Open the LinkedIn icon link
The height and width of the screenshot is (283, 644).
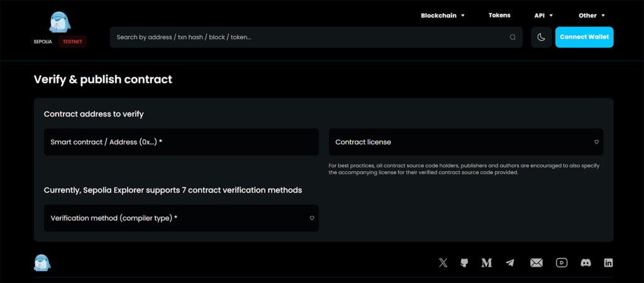[608, 263]
